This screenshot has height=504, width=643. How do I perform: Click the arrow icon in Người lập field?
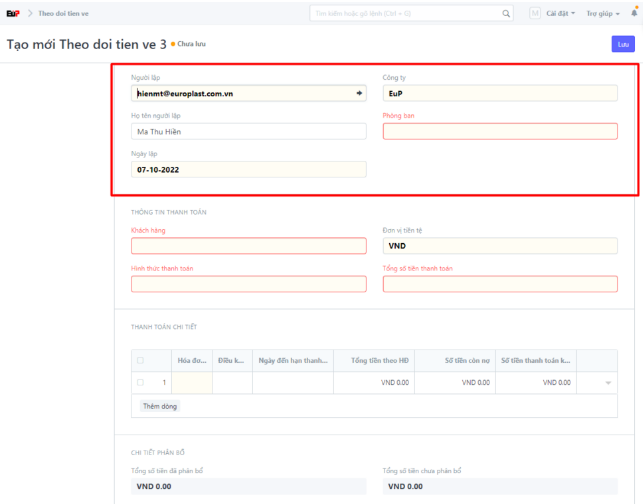359,93
